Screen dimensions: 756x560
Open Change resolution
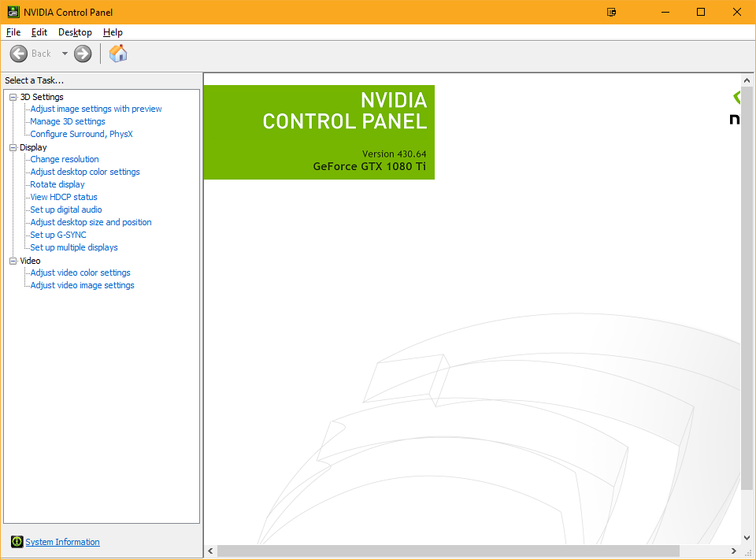(65, 159)
